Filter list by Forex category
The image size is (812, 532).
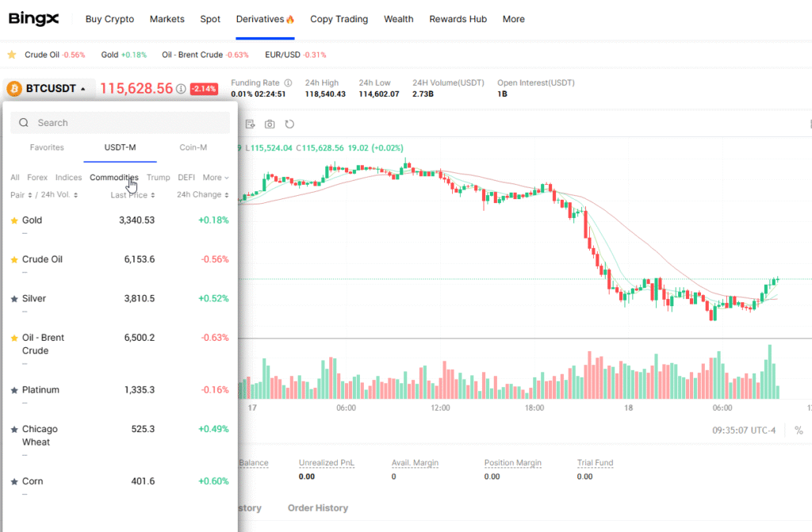[37, 177]
